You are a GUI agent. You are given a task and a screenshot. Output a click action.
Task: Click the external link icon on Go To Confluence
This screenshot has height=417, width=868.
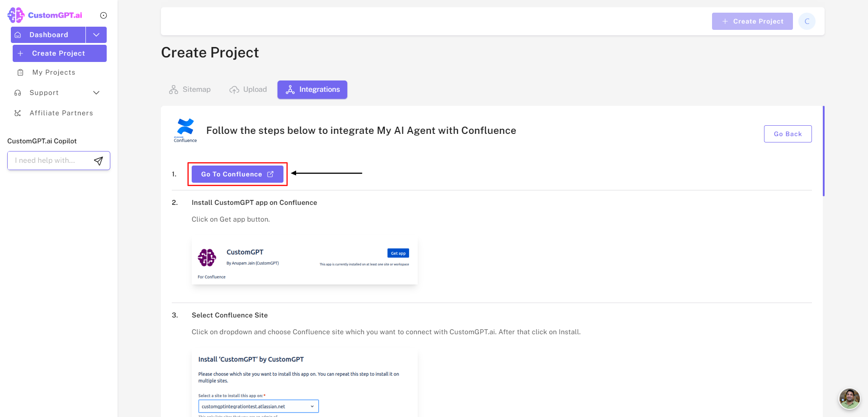(x=270, y=174)
